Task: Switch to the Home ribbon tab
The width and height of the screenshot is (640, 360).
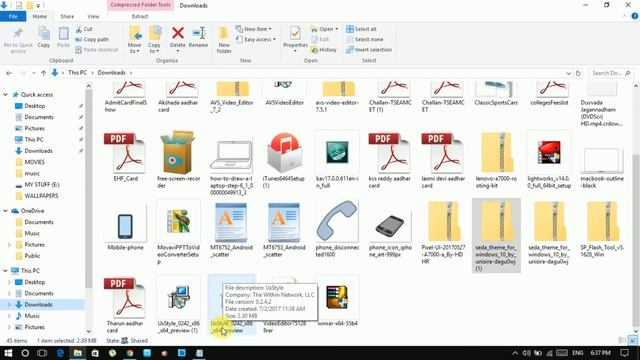Action: (x=40, y=16)
